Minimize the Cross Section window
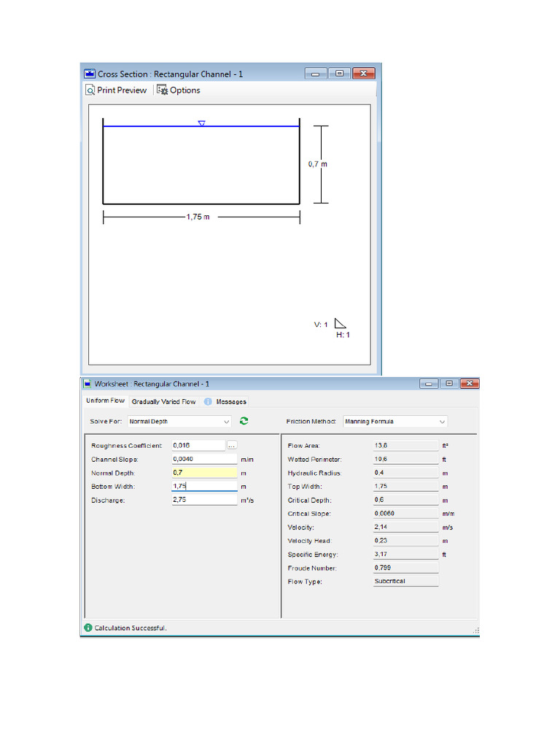Screen dimensions: 560x747 coord(315,74)
